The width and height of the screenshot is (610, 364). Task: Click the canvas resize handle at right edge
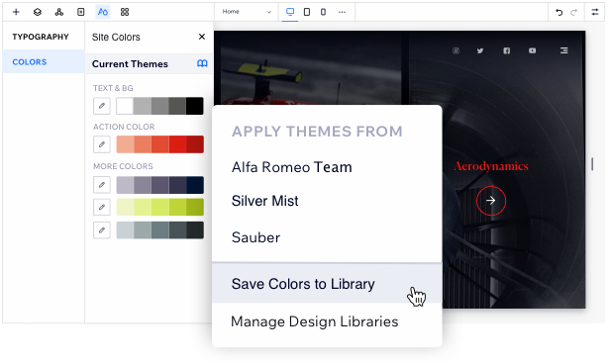click(592, 164)
